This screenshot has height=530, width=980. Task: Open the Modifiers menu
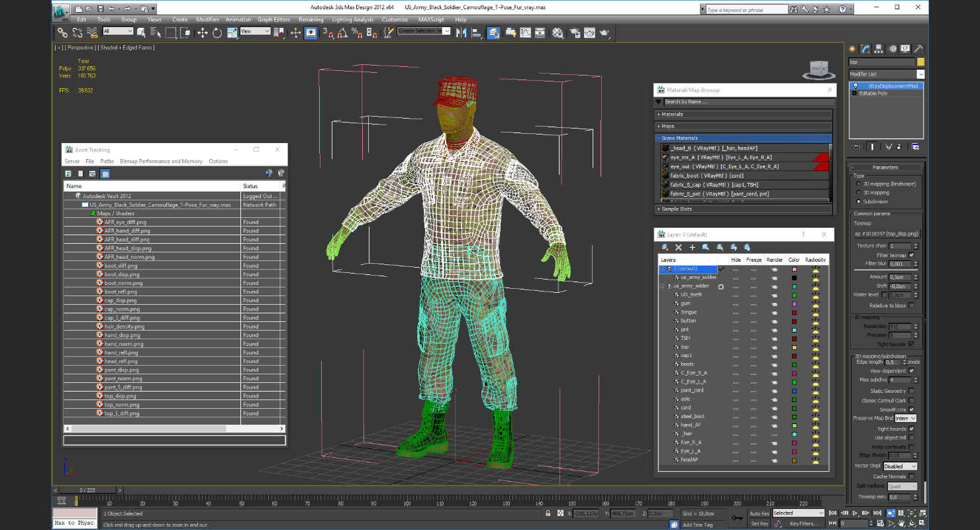[208, 20]
